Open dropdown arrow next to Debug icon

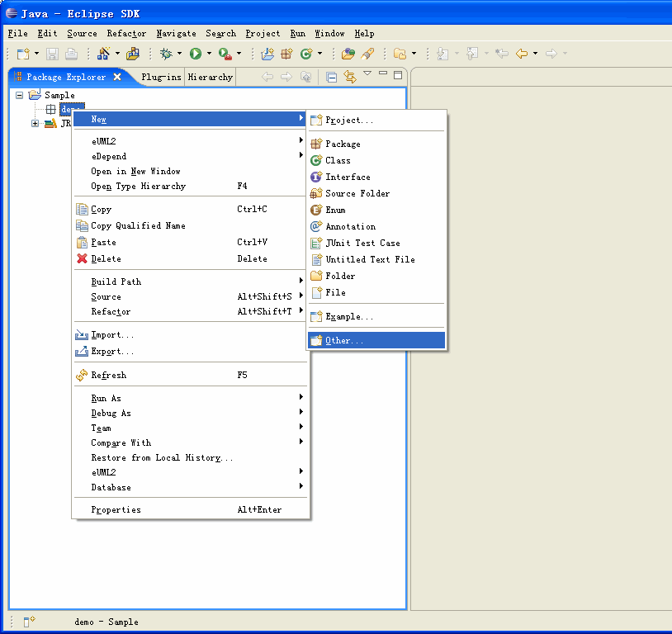(179, 54)
